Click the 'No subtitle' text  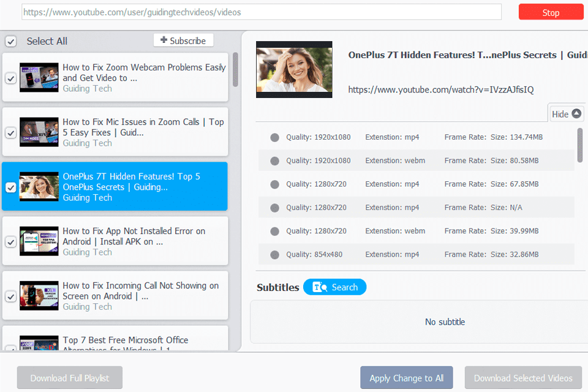click(x=445, y=322)
